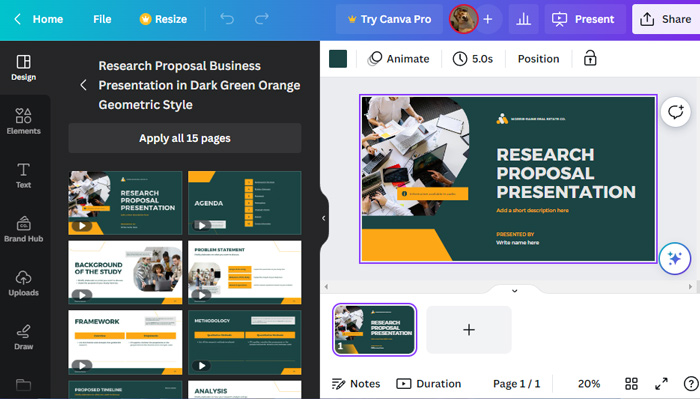Select the 'Write name here' text
The width and height of the screenshot is (700, 399).
[x=517, y=243]
